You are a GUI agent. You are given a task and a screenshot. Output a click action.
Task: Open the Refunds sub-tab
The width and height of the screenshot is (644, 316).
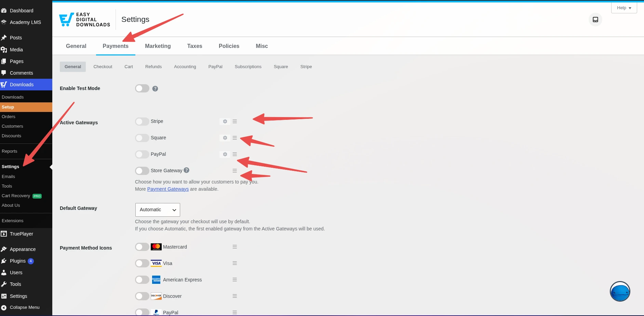(x=153, y=67)
